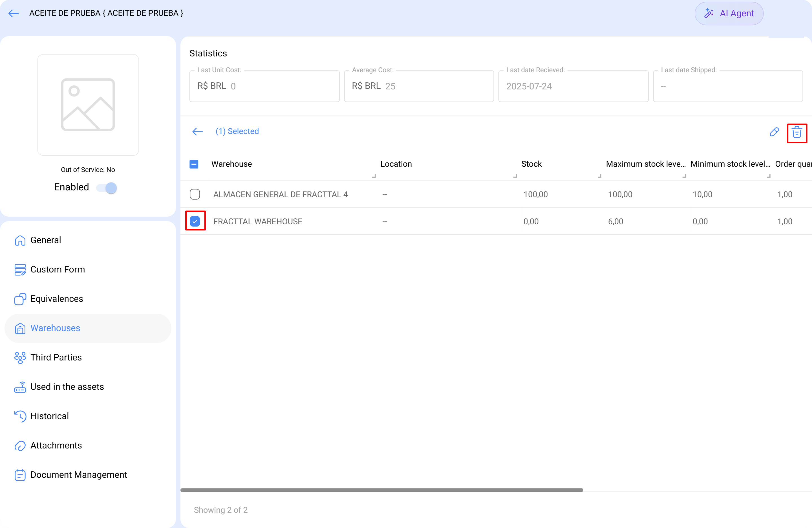
Task: Click the back arrow beside item title
Action: pos(14,13)
